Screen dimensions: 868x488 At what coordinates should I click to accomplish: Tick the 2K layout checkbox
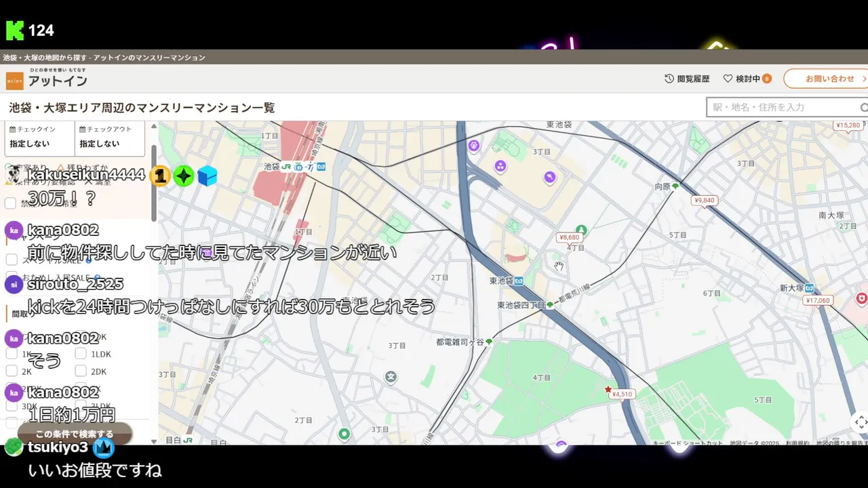(11, 371)
